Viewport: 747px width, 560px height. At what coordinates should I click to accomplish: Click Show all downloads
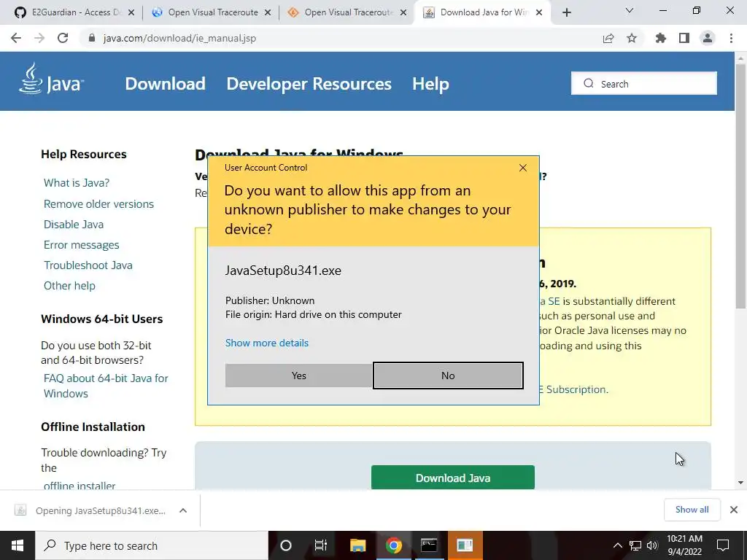(692, 510)
